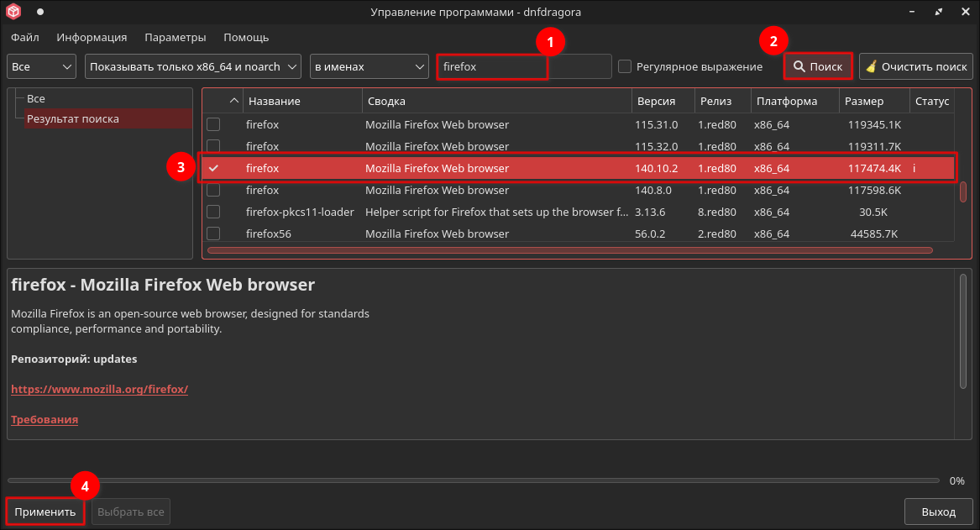This screenshot has width=980, height=530.
Task: Open the Помощь menu
Action: point(246,38)
